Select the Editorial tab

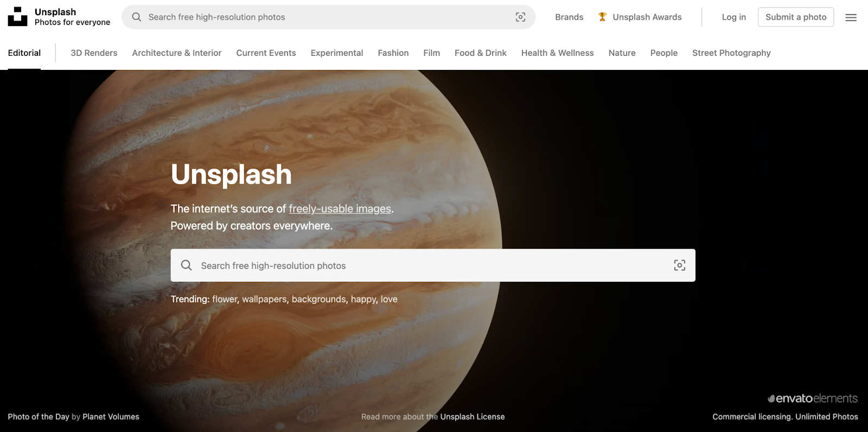pyautogui.click(x=24, y=53)
